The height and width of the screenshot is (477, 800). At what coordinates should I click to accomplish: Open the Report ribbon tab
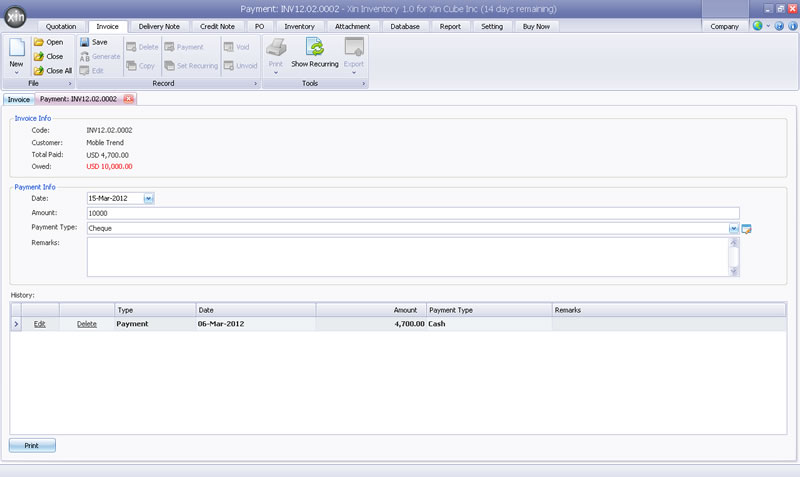450,27
